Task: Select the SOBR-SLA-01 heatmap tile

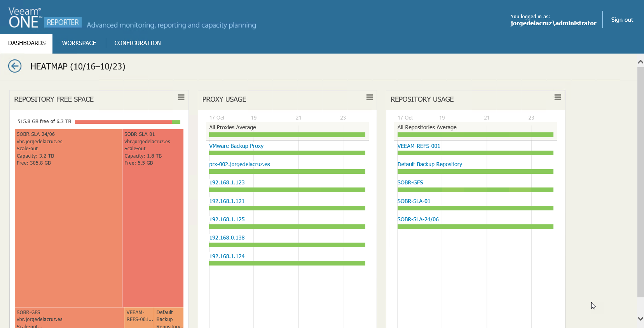Action: coord(153,218)
